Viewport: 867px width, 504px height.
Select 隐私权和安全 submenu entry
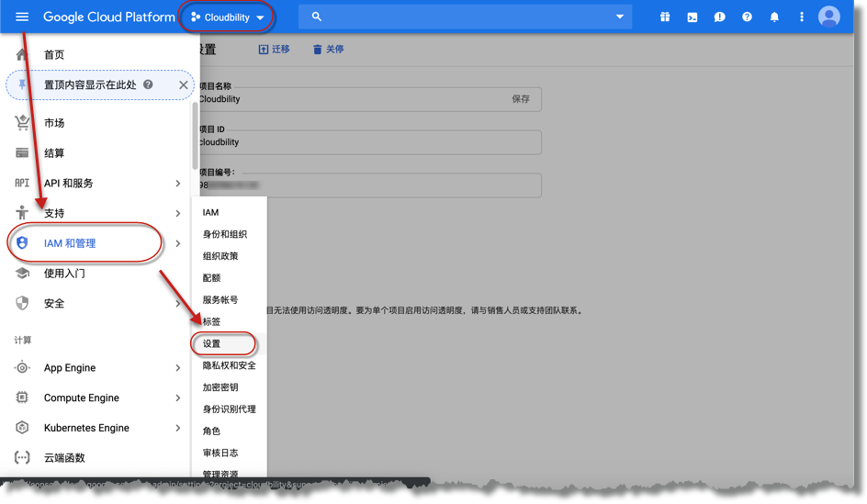pyautogui.click(x=229, y=365)
